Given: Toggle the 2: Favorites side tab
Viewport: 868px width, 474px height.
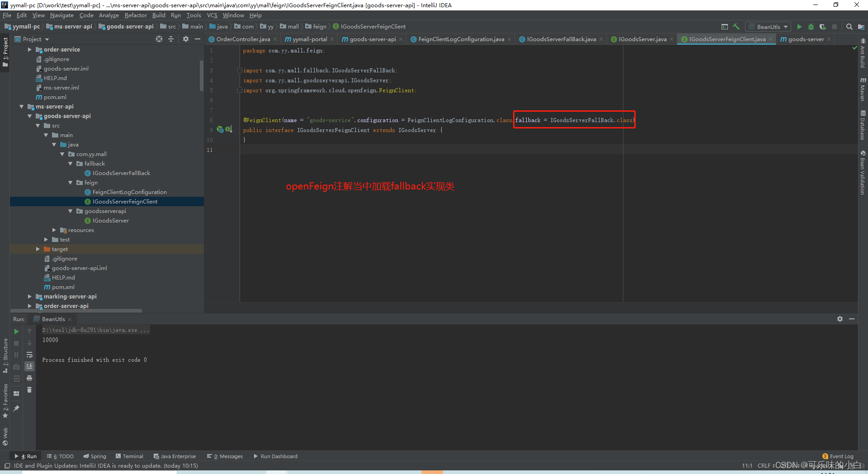Looking at the screenshot, I should click(x=5, y=401).
